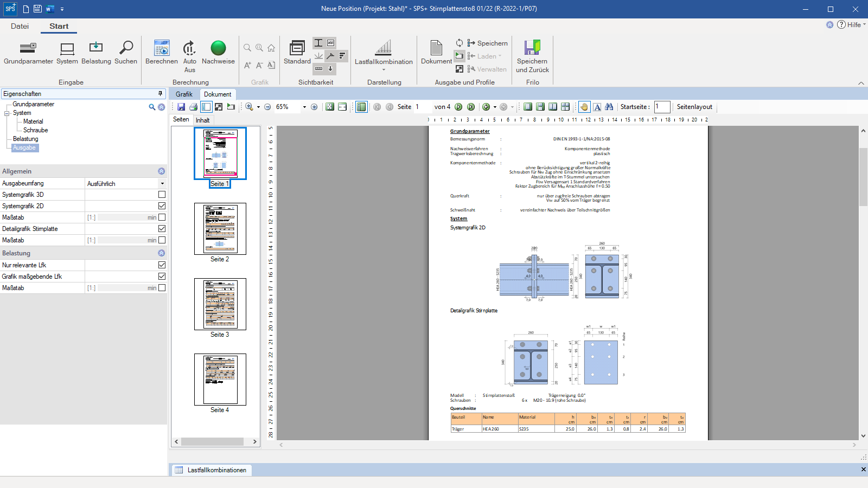Viewport: 868px width, 488px height.
Task: Click the zoom-in plus icon
Action: pyautogui.click(x=314, y=107)
